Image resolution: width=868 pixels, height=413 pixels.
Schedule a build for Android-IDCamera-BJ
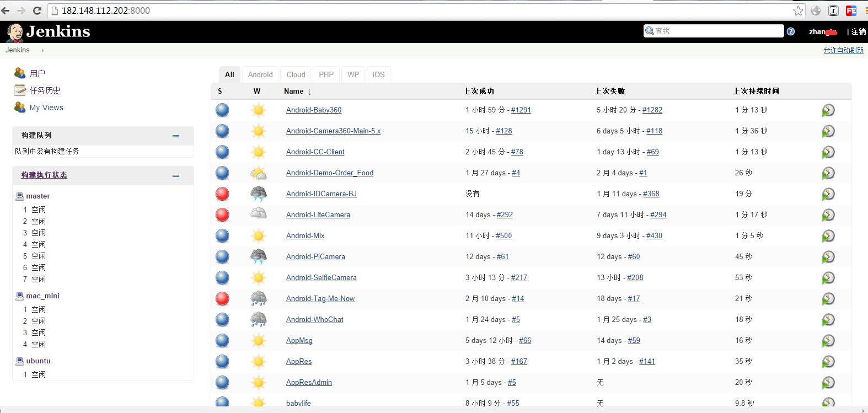coord(828,194)
